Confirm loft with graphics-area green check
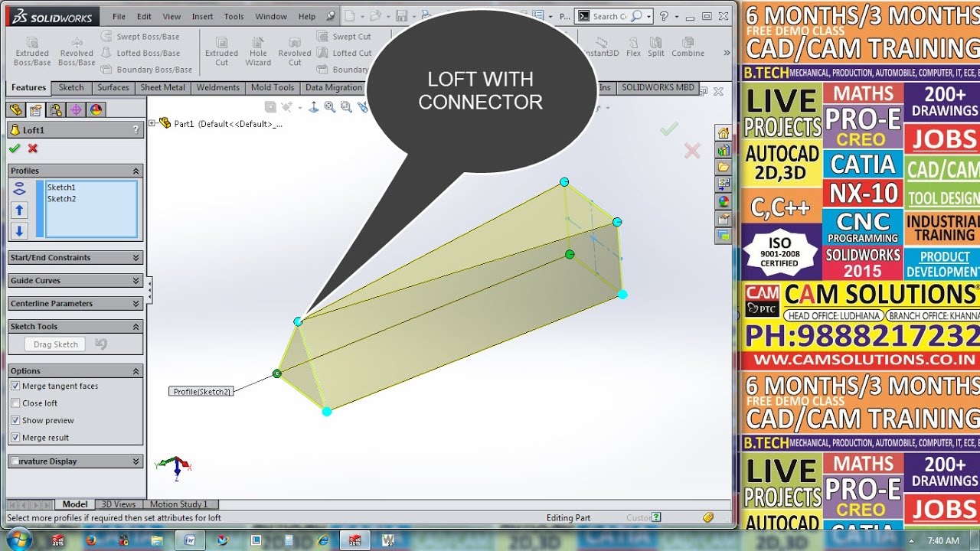Image resolution: width=980 pixels, height=551 pixels. tap(669, 129)
